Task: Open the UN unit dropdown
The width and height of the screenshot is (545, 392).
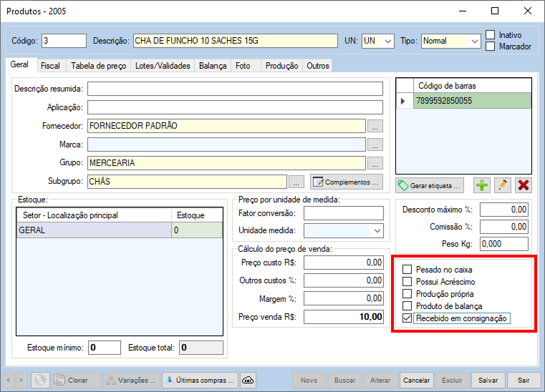Action: click(x=388, y=41)
